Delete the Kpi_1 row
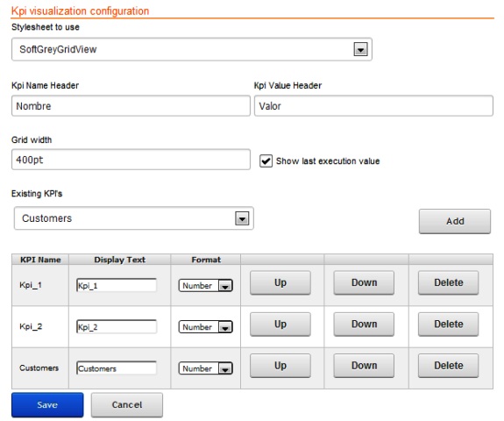Screen dimensions: 504x421 pyautogui.click(x=449, y=282)
